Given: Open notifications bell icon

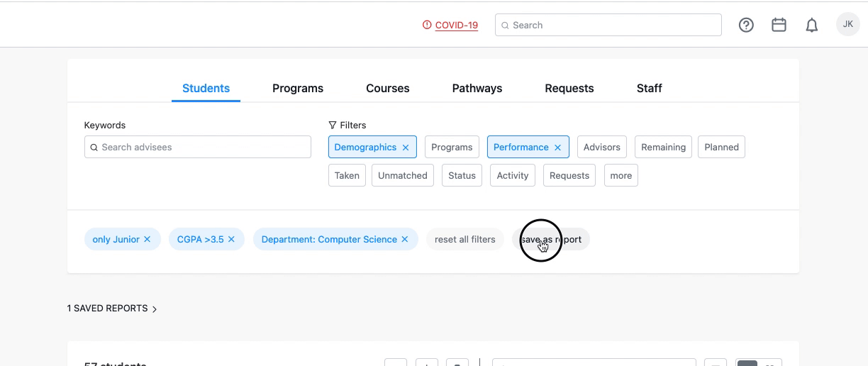Looking at the screenshot, I should click(x=812, y=26).
